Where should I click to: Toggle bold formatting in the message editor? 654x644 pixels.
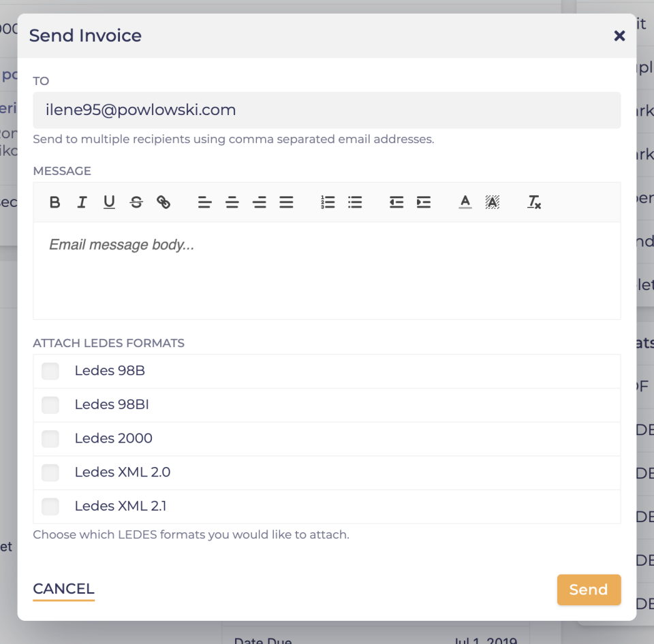[x=54, y=202]
